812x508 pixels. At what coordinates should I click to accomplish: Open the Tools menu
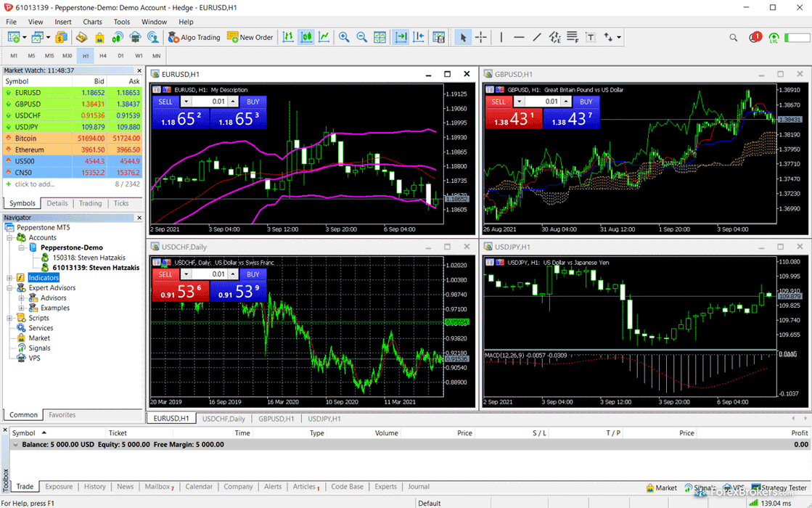tap(122, 22)
